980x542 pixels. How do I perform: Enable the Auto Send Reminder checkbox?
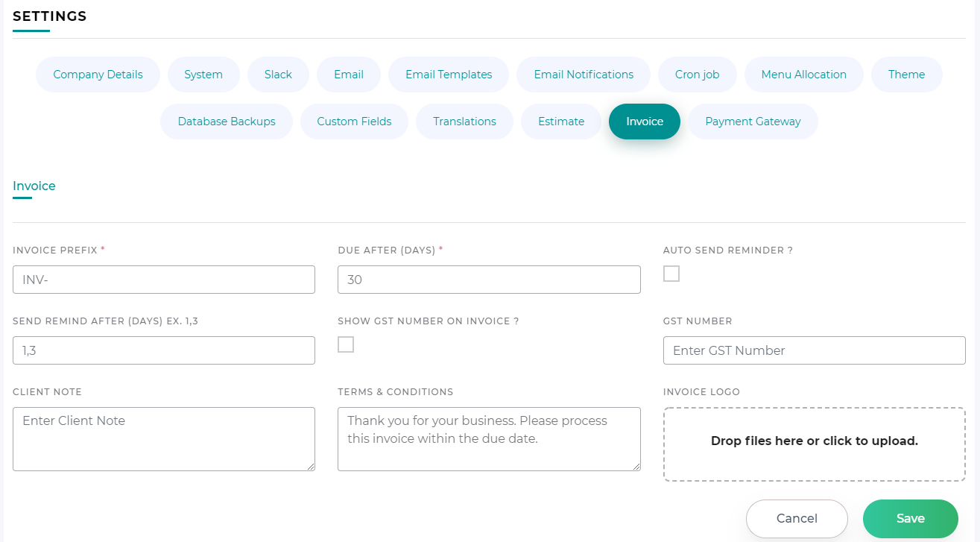point(671,274)
